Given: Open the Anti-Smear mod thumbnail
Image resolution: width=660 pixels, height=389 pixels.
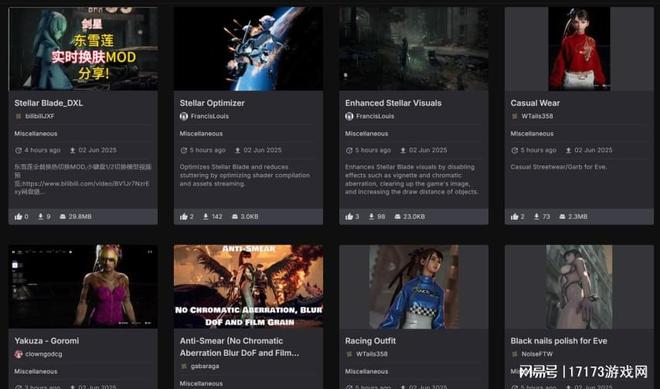Looking at the screenshot, I should point(248,286).
